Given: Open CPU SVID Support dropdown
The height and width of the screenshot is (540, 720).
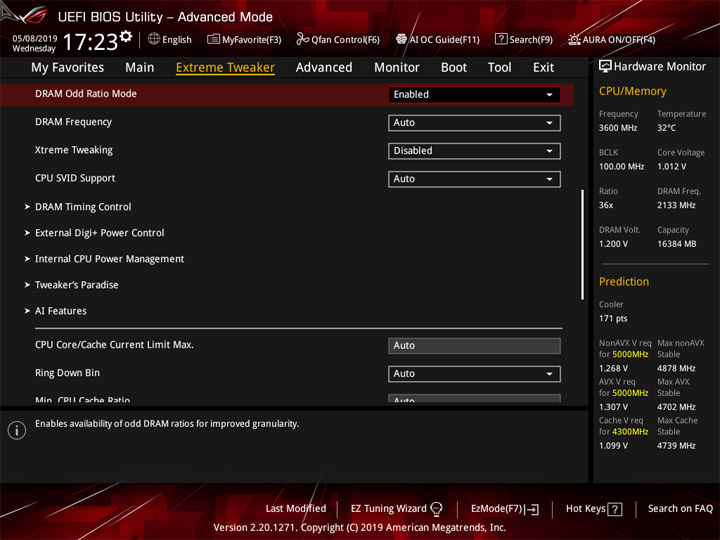Looking at the screenshot, I should [474, 179].
